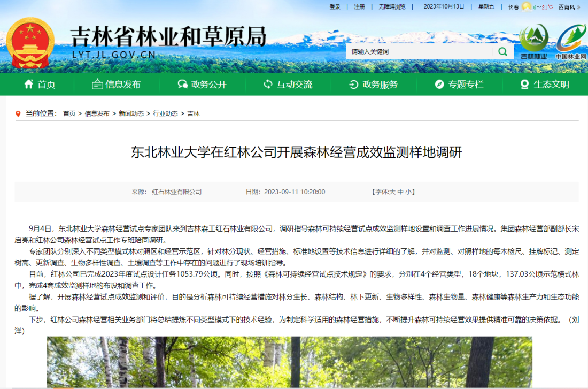
Task: Click the 注册 register link
Action: coord(359,7)
